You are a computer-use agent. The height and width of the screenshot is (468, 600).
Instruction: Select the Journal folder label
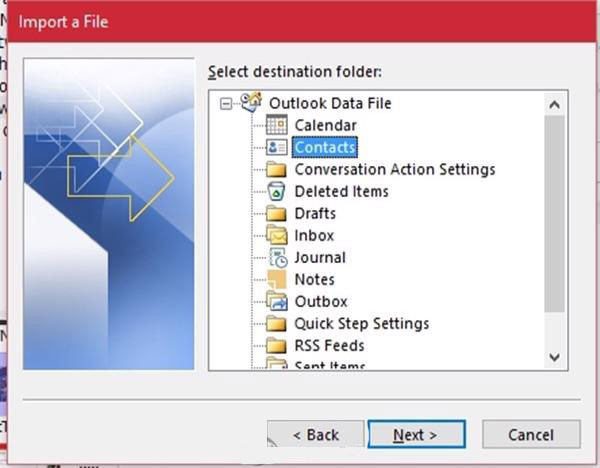pyautogui.click(x=320, y=257)
